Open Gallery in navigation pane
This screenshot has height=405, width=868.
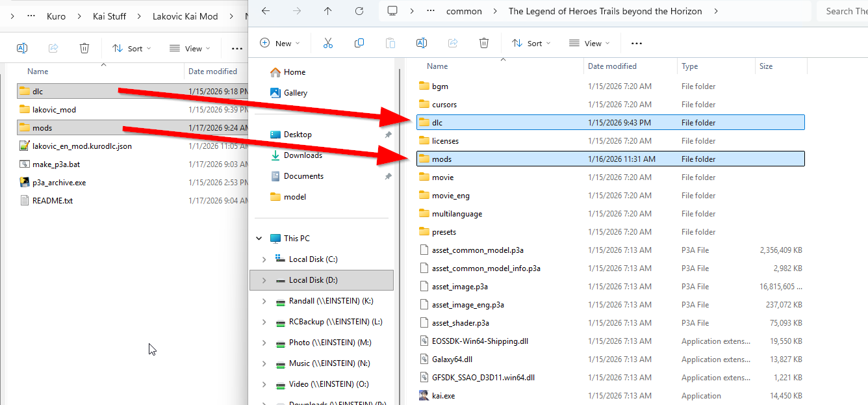[288, 93]
